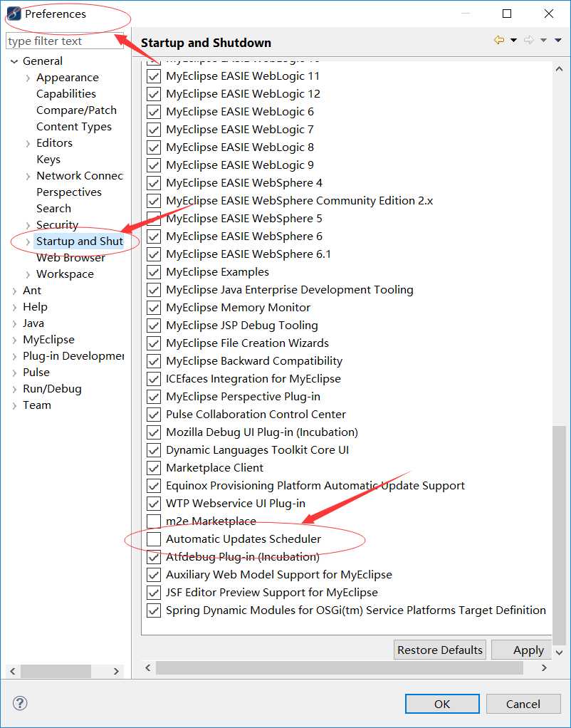Click the Cancel button
Viewport: 571px width, 728px height.
coord(523,704)
